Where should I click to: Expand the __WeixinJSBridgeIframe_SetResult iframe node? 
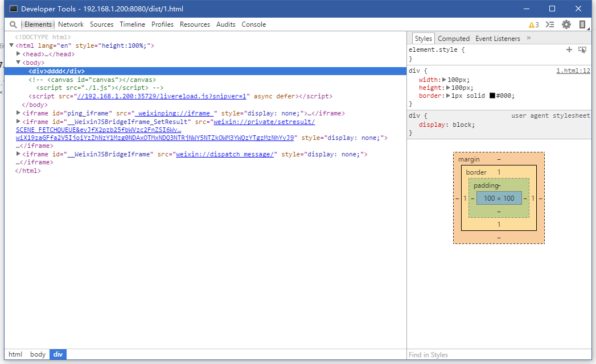coord(18,121)
